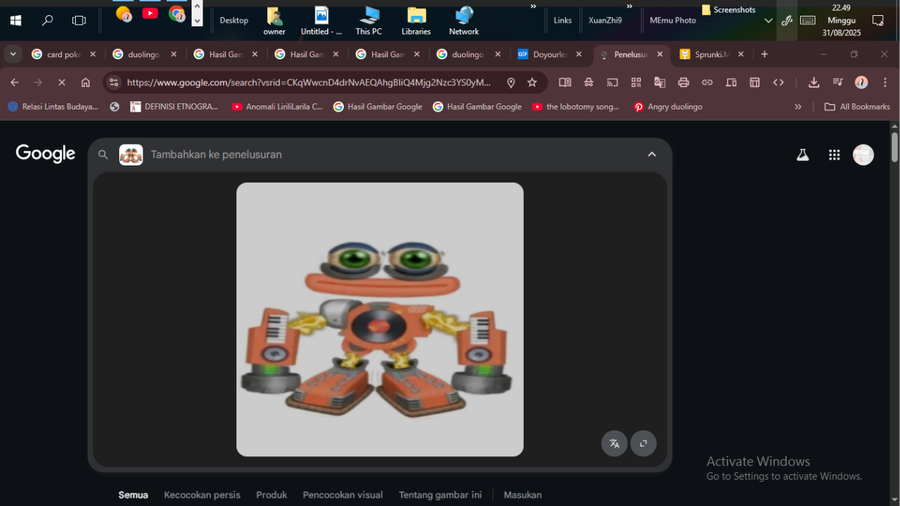Click the searched robot monster image
The width and height of the screenshot is (900, 506).
380,320
